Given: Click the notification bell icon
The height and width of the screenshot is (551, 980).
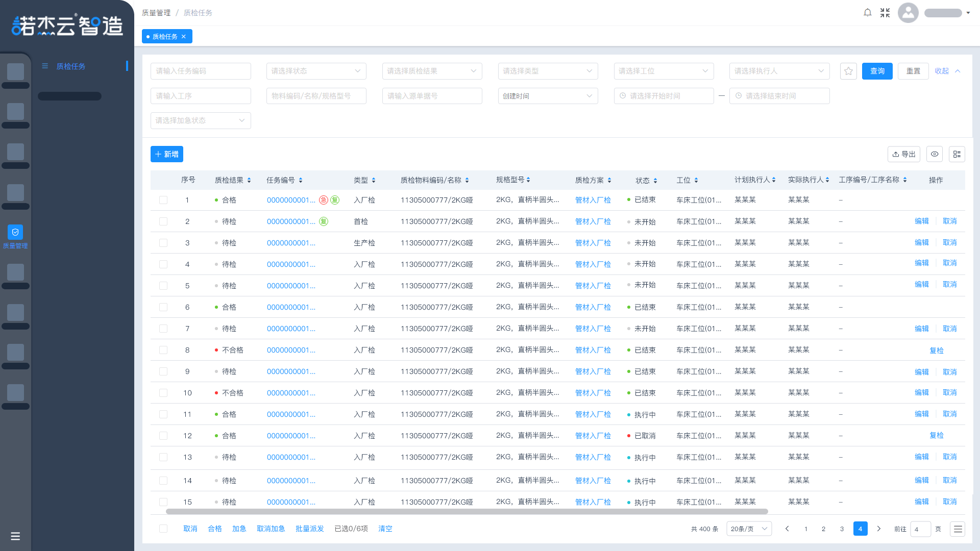Looking at the screenshot, I should (867, 13).
